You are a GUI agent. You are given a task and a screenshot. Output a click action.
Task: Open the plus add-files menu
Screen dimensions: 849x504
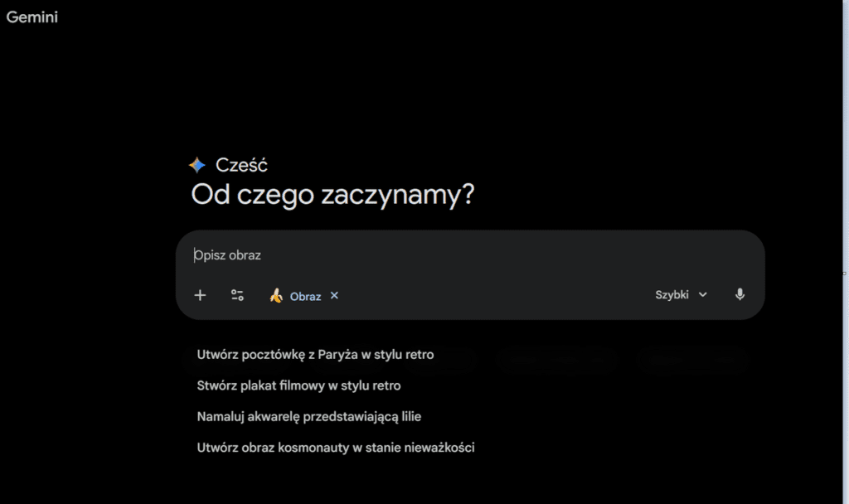coord(200,295)
